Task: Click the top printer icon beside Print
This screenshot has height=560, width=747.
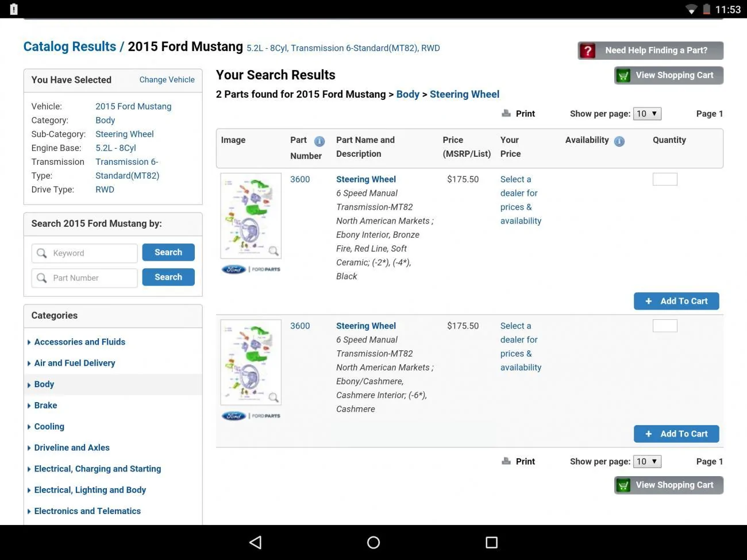Action: pyautogui.click(x=506, y=113)
